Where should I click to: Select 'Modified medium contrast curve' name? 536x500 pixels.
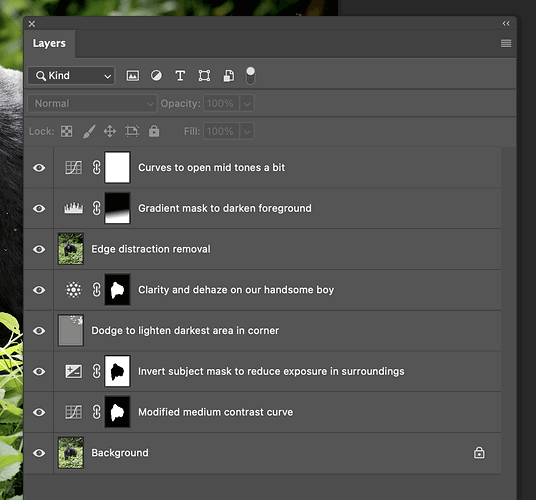(x=216, y=412)
